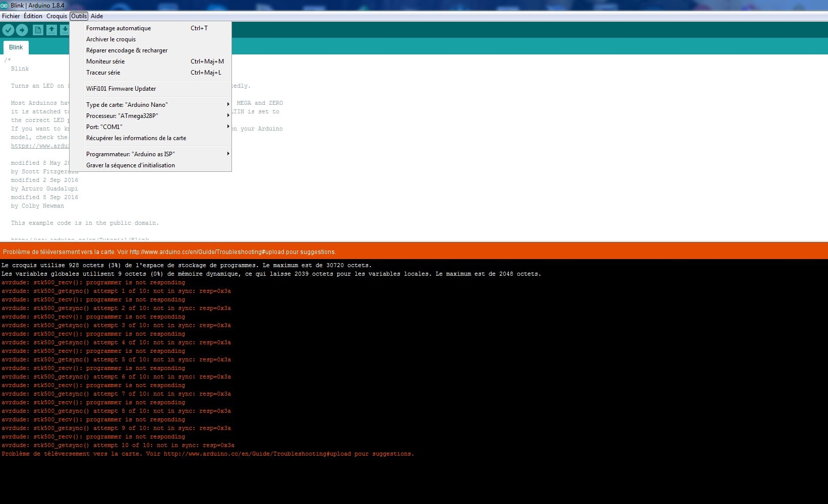
Task: Click "by Arturo Guadalupi" comment line
Action: [x=44, y=188]
